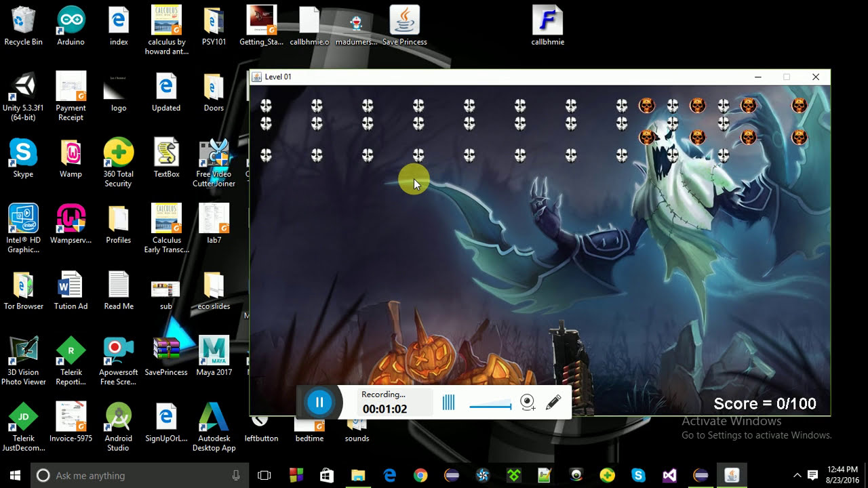Select the Telerik Reporting desktop shortcut
868x488 pixels.
(x=71, y=361)
